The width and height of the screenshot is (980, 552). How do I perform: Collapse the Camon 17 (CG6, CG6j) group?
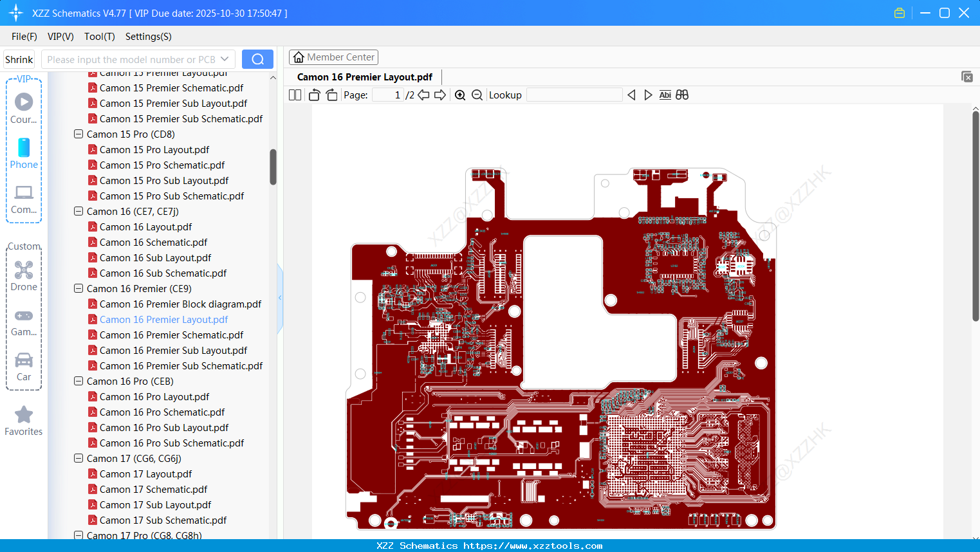[x=78, y=458]
